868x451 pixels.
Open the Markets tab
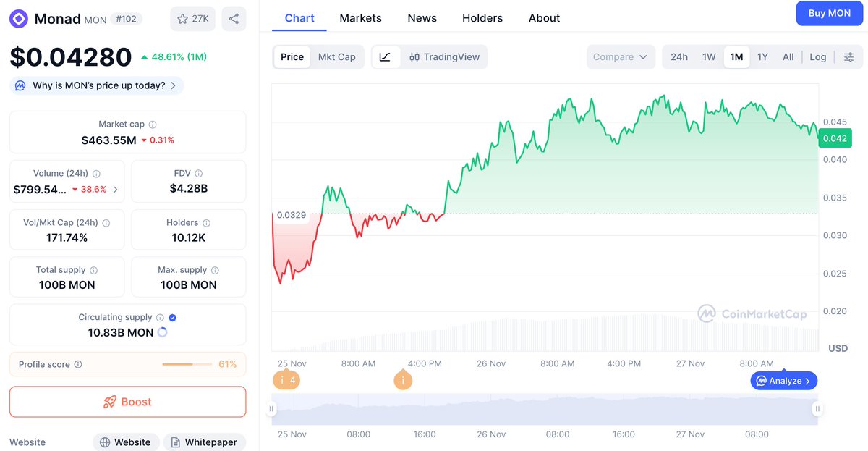(360, 18)
